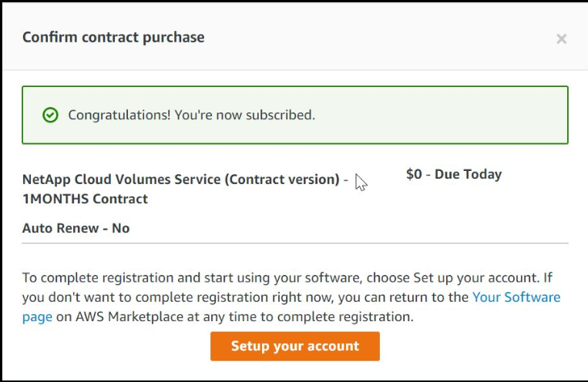
Task: Click empty area of green success banner
Action: [x=442, y=115]
